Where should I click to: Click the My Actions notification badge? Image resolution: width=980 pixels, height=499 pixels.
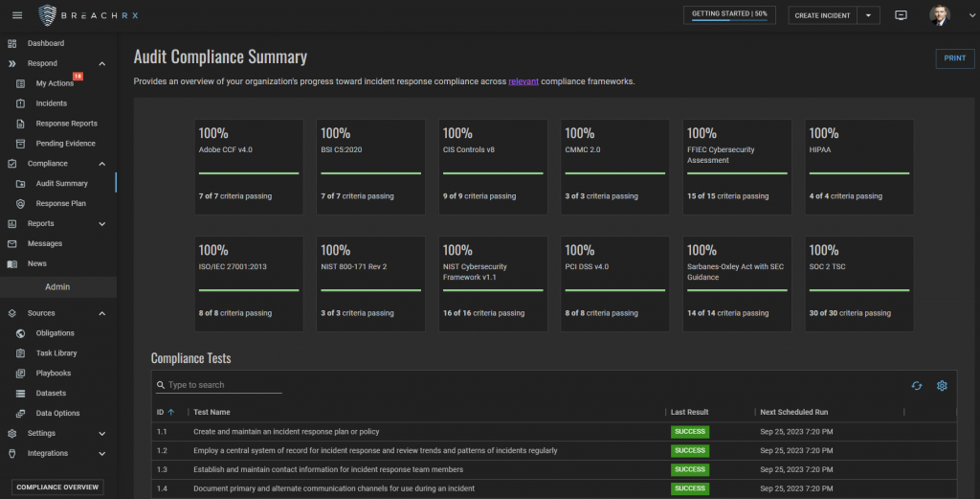click(x=78, y=77)
